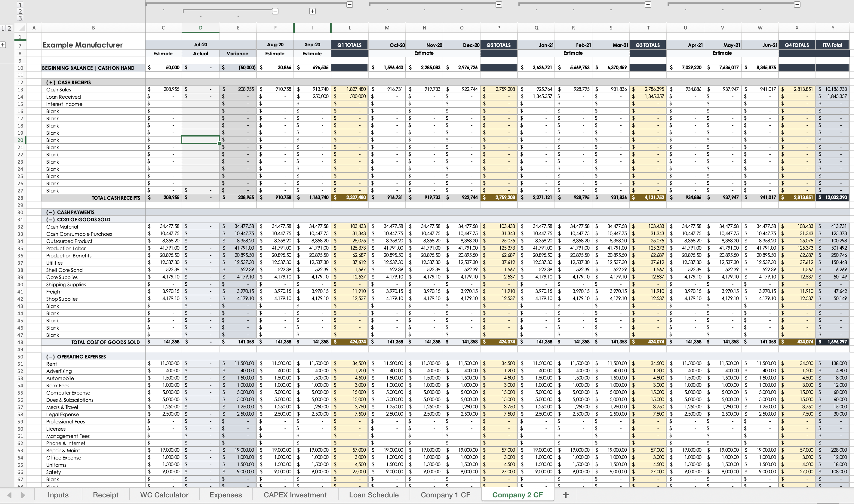Select column header L
854x504 pixels.
(349, 28)
